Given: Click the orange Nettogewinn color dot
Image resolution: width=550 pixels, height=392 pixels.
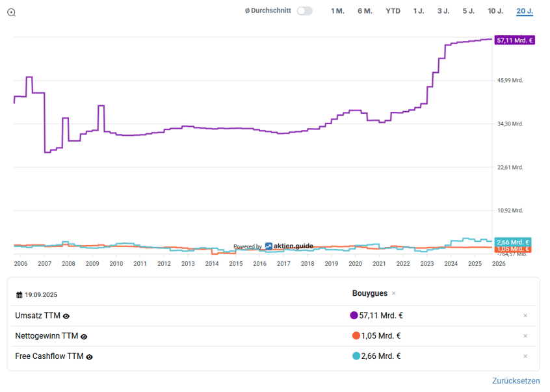Looking at the screenshot, I should (x=356, y=336).
